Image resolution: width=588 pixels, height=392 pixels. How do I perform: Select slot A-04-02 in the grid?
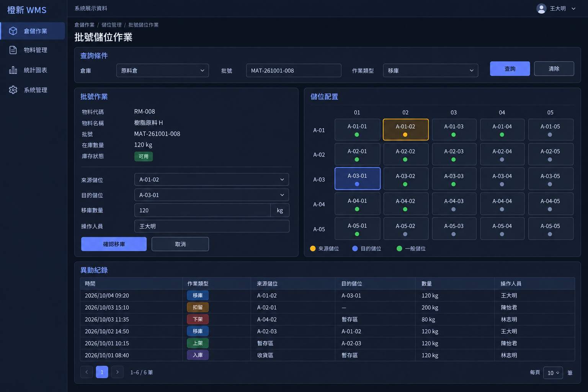click(406, 204)
